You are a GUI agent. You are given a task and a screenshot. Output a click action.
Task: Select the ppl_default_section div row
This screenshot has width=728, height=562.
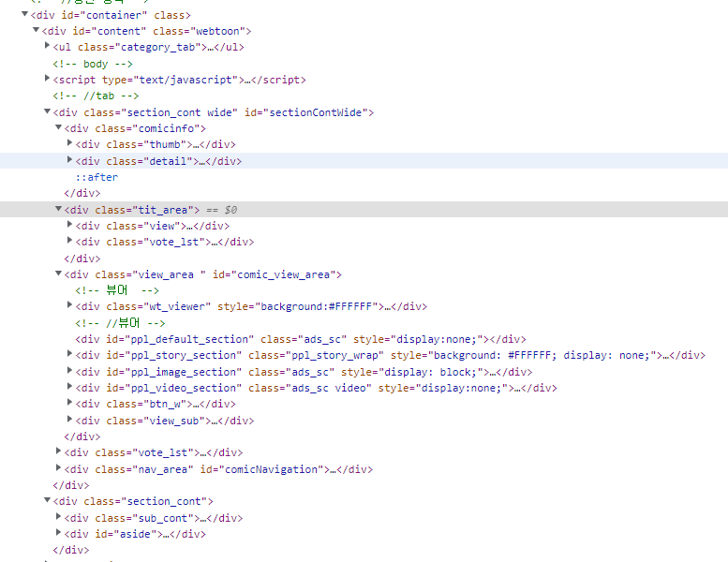301,339
